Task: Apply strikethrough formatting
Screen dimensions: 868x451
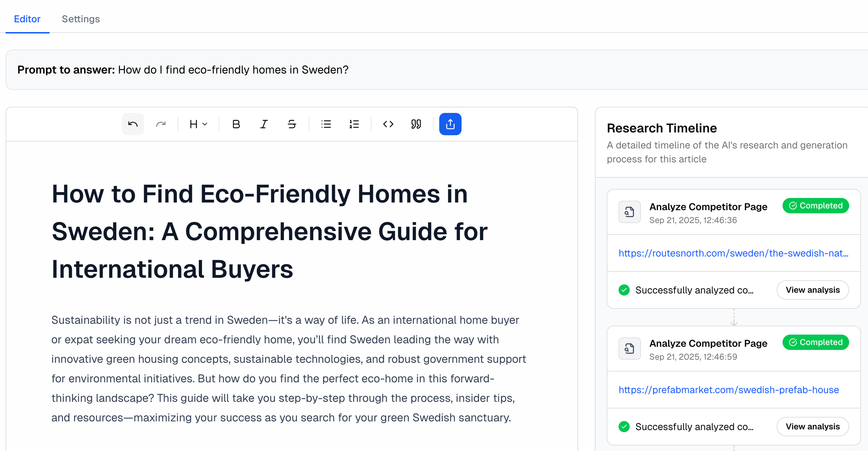Action: click(x=292, y=124)
